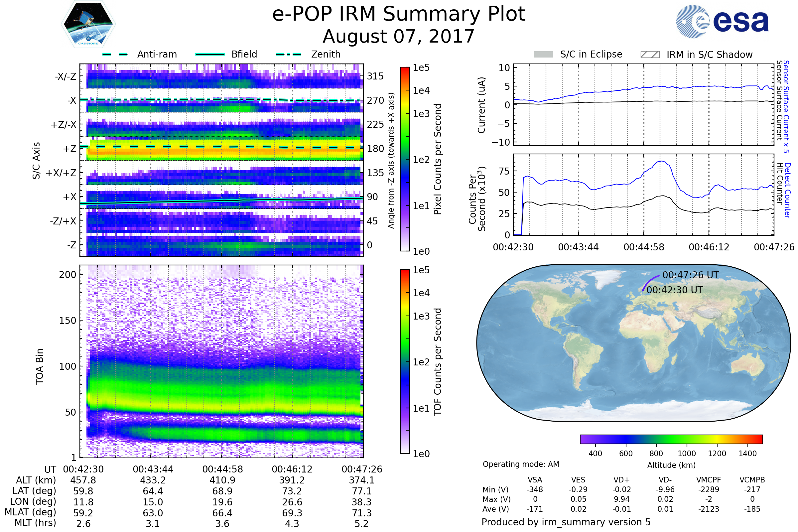Viewport: 798px width, 532px height.
Task: Click the +Z axis label
Action: pyautogui.click(x=69, y=149)
